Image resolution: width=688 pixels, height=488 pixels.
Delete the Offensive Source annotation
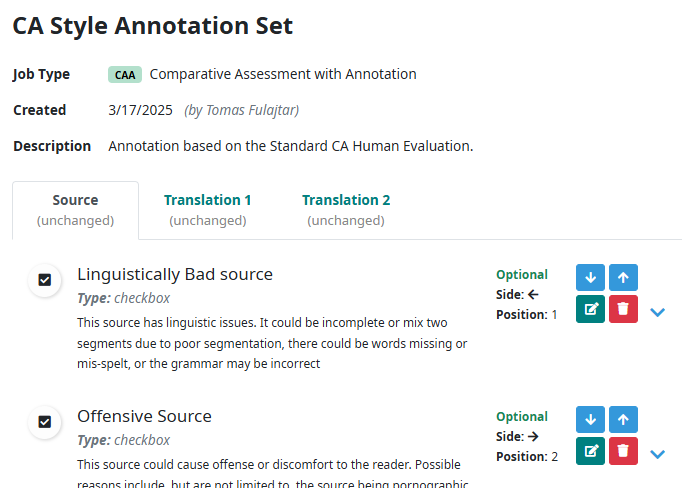(623, 451)
